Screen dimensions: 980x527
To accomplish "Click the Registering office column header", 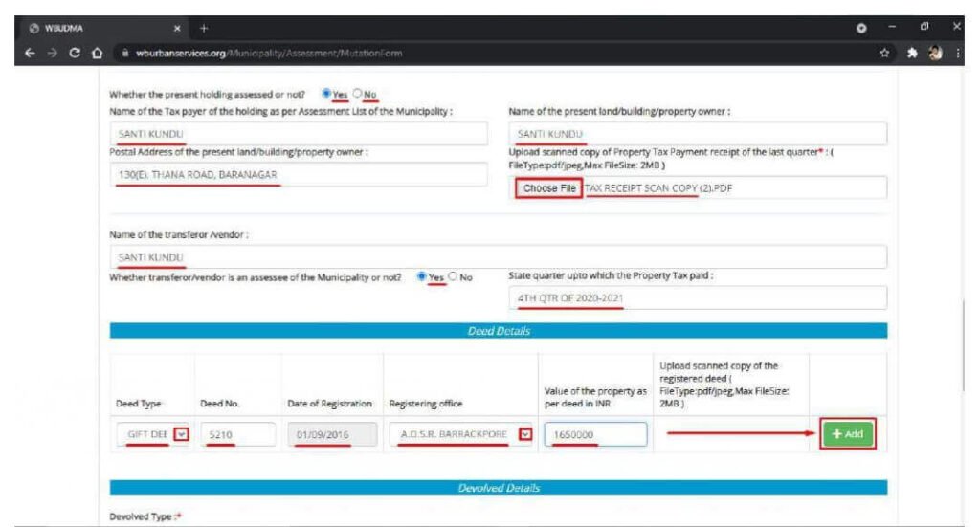I will (x=426, y=404).
